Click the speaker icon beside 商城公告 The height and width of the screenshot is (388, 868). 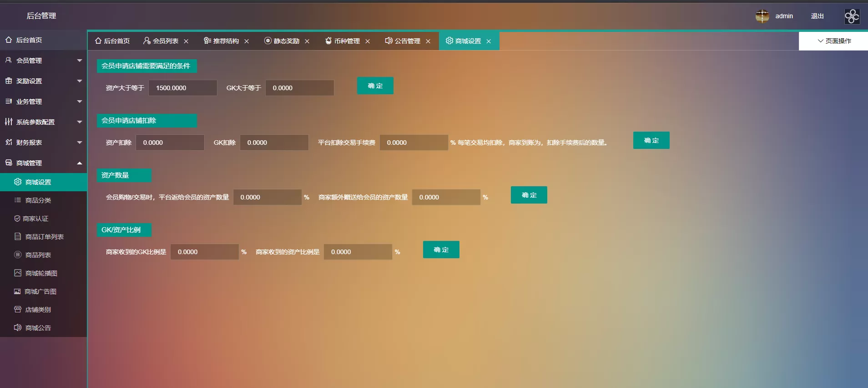point(18,327)
